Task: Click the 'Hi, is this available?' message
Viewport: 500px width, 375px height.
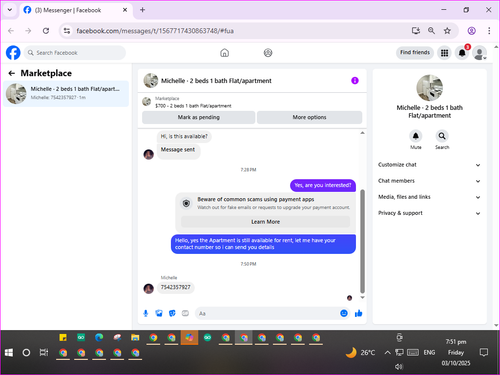Action: coord(184,136)
